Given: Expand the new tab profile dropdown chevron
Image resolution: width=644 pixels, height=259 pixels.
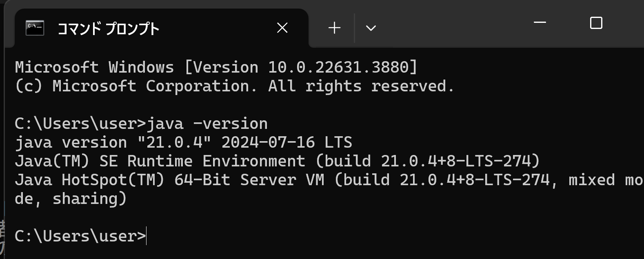Looking at the screenshot, I should coord(371,28).
